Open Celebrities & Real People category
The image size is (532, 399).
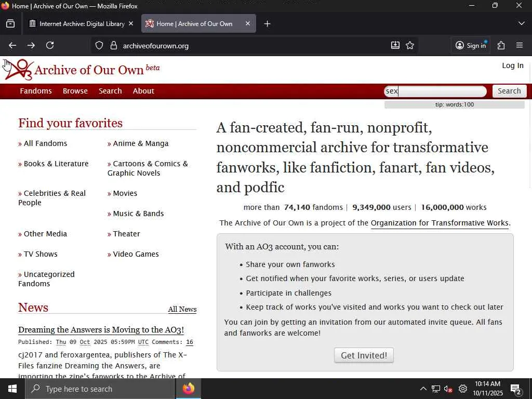click(52, 198)
